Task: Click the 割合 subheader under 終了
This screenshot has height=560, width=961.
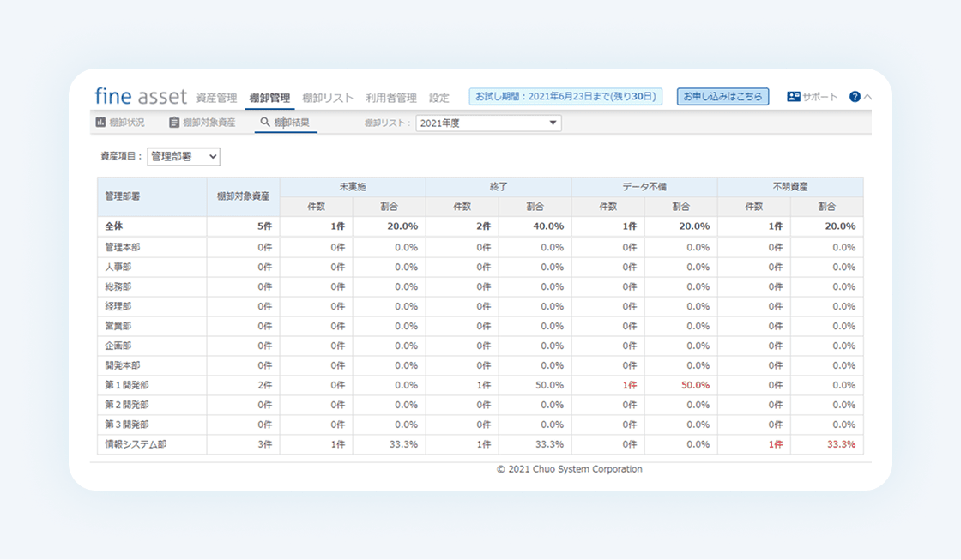Action: [x=535, y=207]
